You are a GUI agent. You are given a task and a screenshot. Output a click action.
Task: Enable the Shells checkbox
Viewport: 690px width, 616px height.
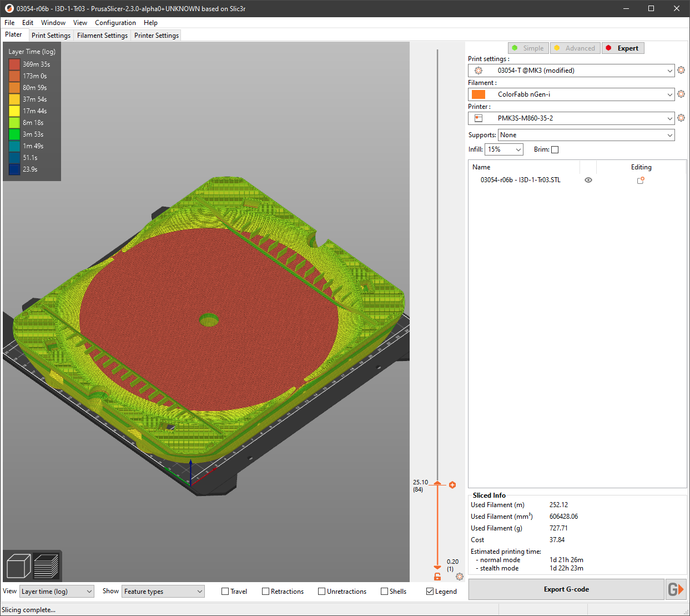(384, 592)
